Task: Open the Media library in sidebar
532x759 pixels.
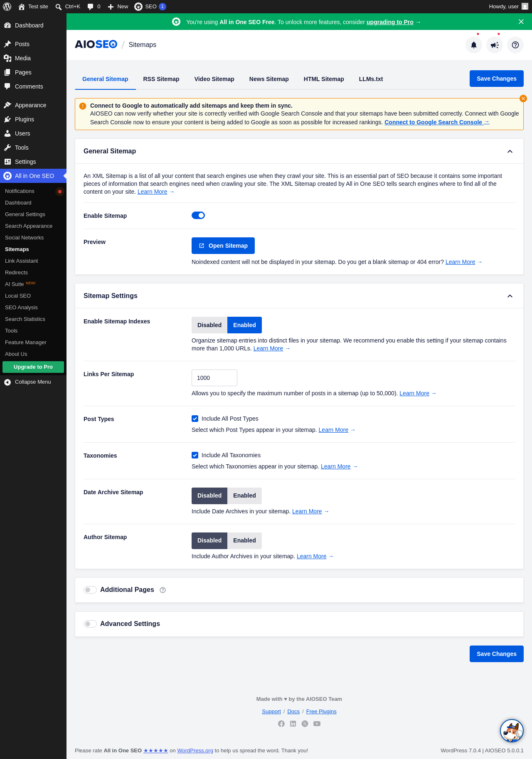Action: pos(33,58)
